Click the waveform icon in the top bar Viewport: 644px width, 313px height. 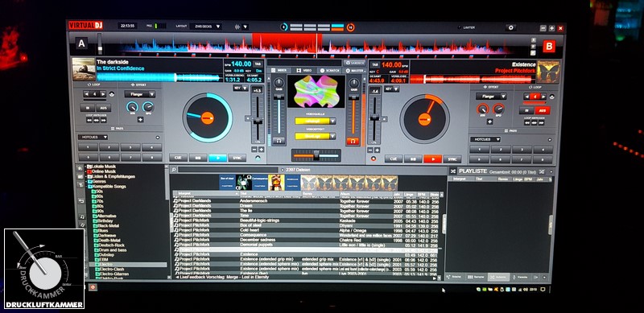click(237, 27)
